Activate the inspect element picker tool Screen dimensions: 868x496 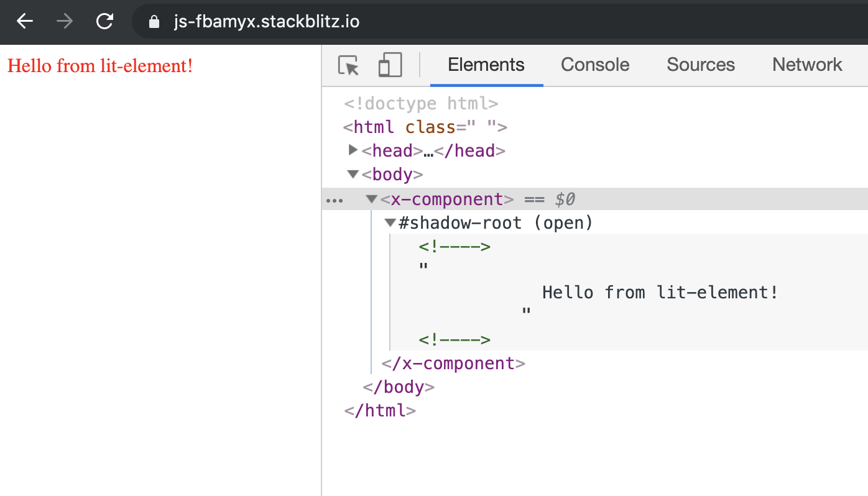coord(349,65)
